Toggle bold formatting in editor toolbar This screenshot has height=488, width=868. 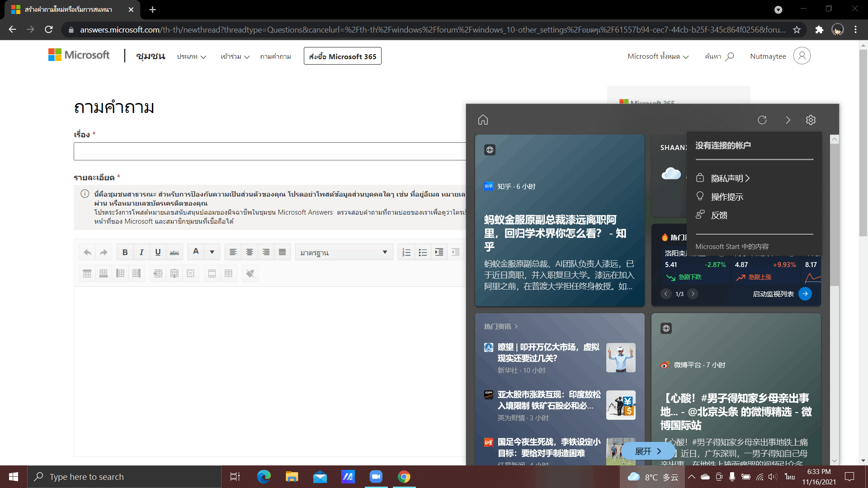click(x=125, y=252)
